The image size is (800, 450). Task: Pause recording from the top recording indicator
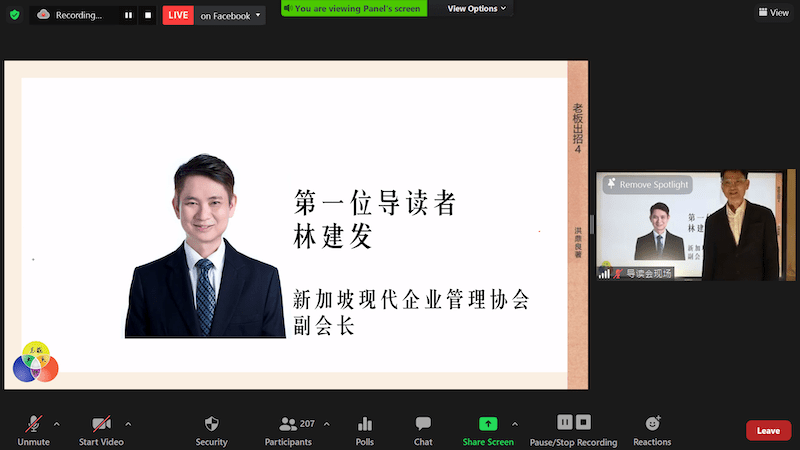click(128, 15)
